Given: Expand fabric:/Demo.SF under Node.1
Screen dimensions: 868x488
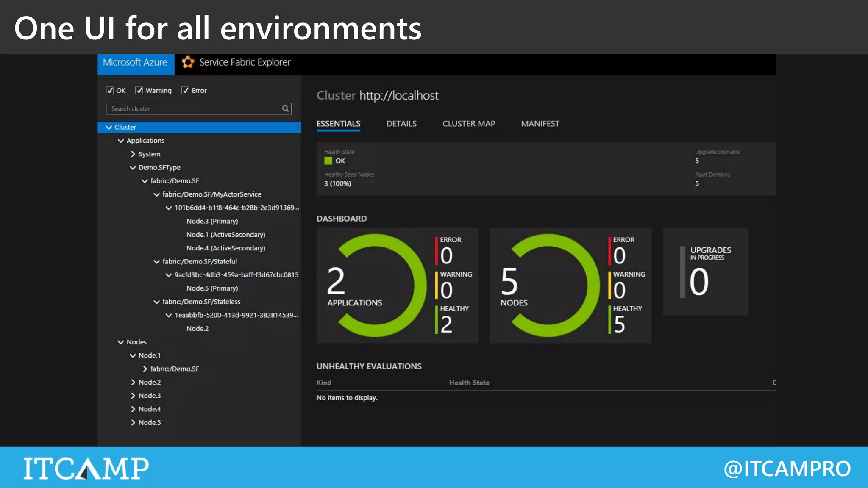Looking at the screenshot, I should coord(145,369).
